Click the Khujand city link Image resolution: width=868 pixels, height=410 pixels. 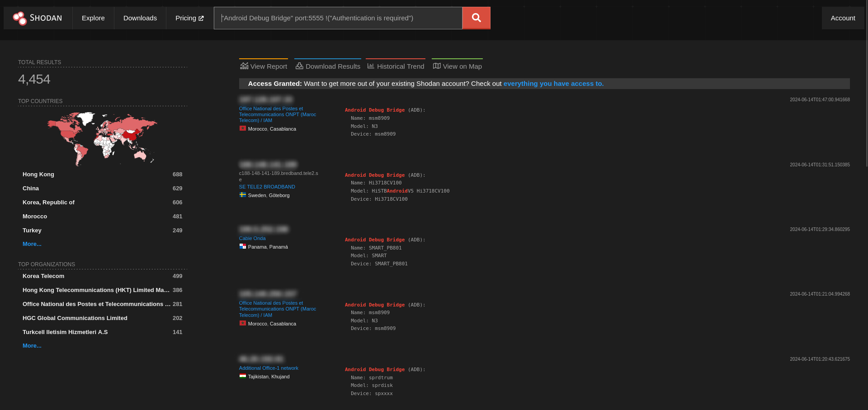point(280,377)
